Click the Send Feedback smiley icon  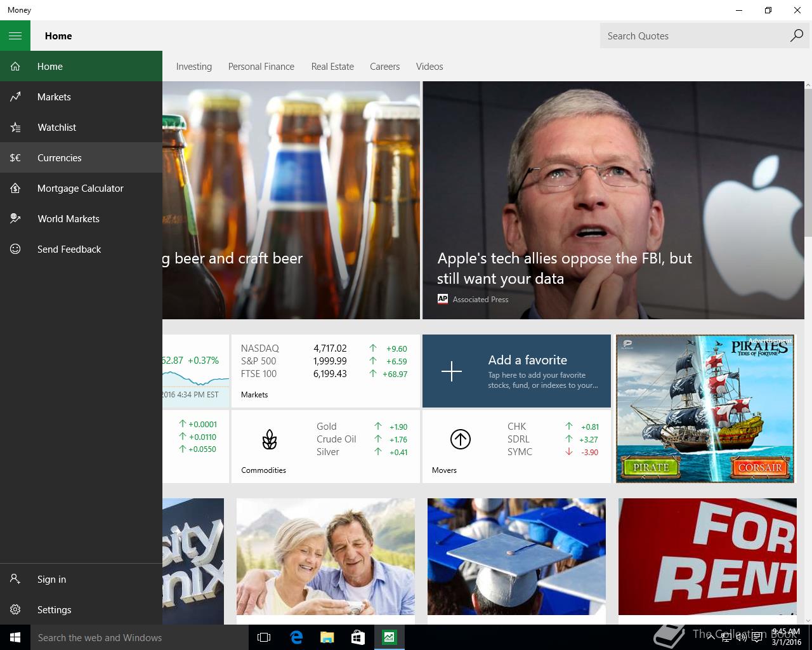point(15,249)
